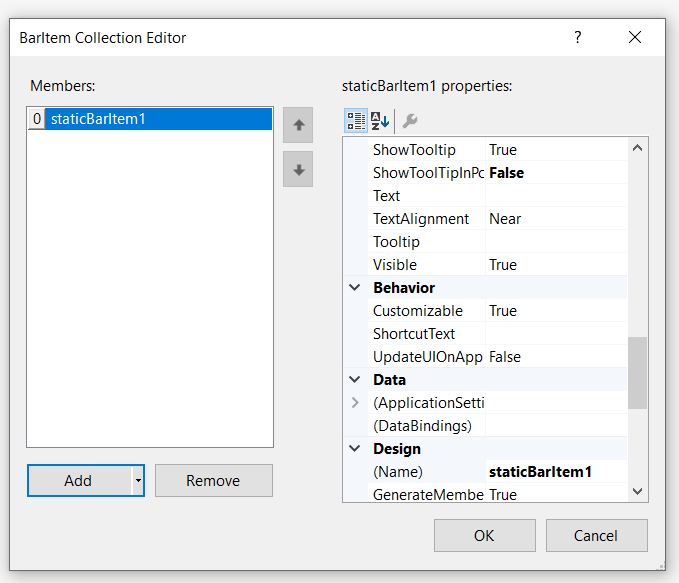Move member up with arrow button
This screenshot has width=679, height=583.
pos(298,125)
